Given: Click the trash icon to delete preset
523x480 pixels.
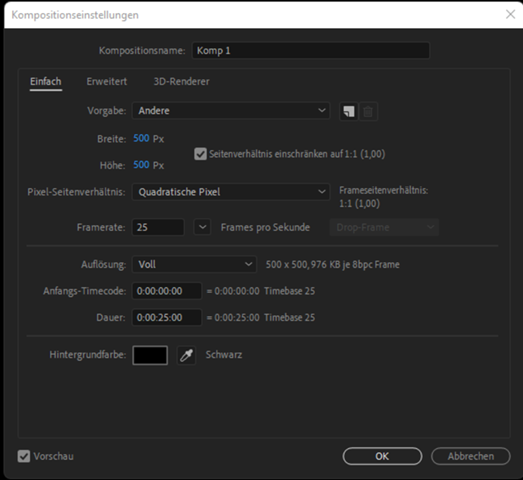Looking at the screenshot, I should click(368, 111).
